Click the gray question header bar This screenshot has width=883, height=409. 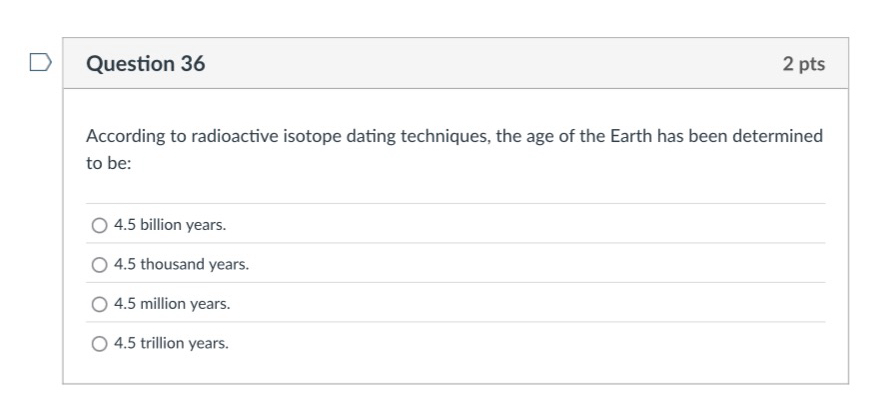point(480,64)
